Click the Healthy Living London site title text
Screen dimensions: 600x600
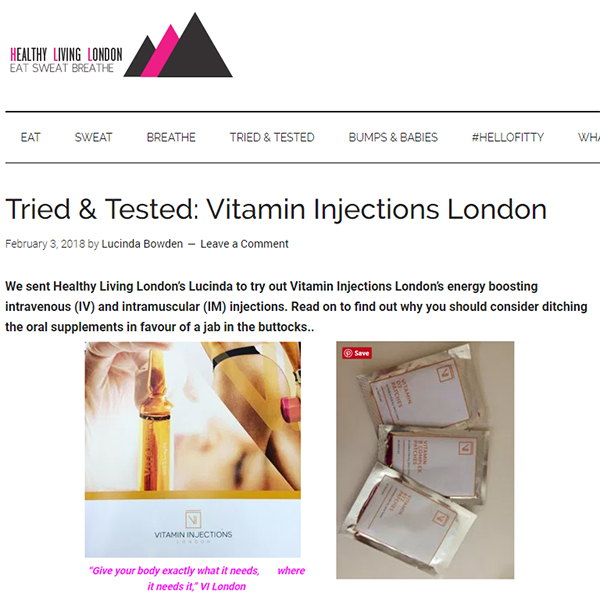tap(66, 54)
